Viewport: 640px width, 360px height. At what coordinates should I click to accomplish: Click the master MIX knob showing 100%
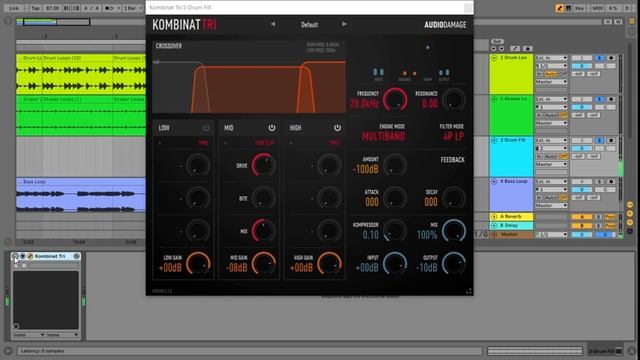pyautogui.click(x=453, y=231)
